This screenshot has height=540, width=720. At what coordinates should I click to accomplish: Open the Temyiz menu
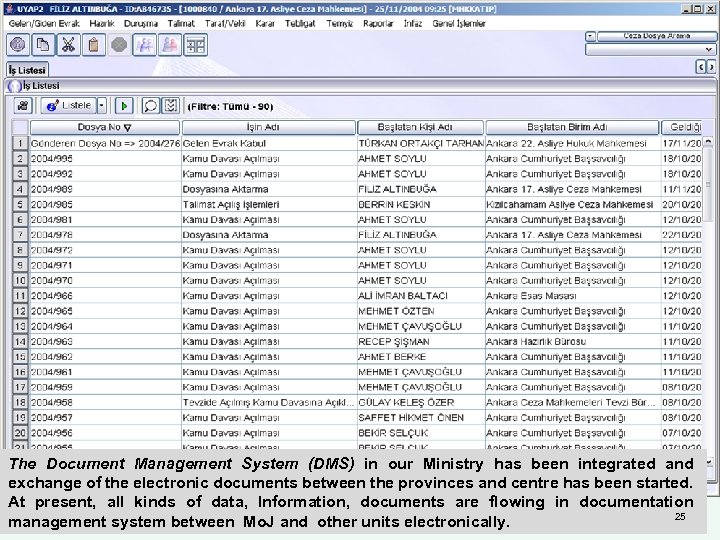click(x=339, y=23)
